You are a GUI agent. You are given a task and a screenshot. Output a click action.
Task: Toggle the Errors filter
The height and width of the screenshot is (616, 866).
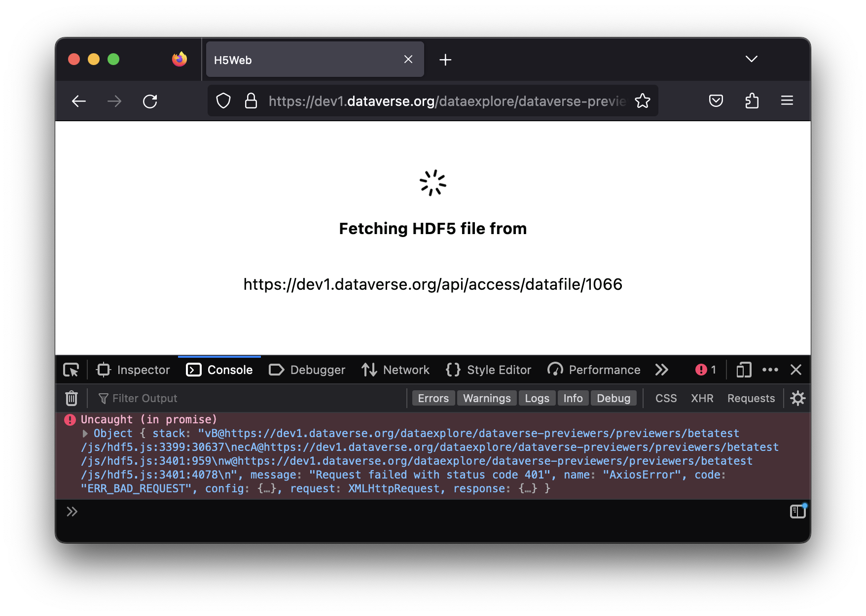tap(433, 398)
